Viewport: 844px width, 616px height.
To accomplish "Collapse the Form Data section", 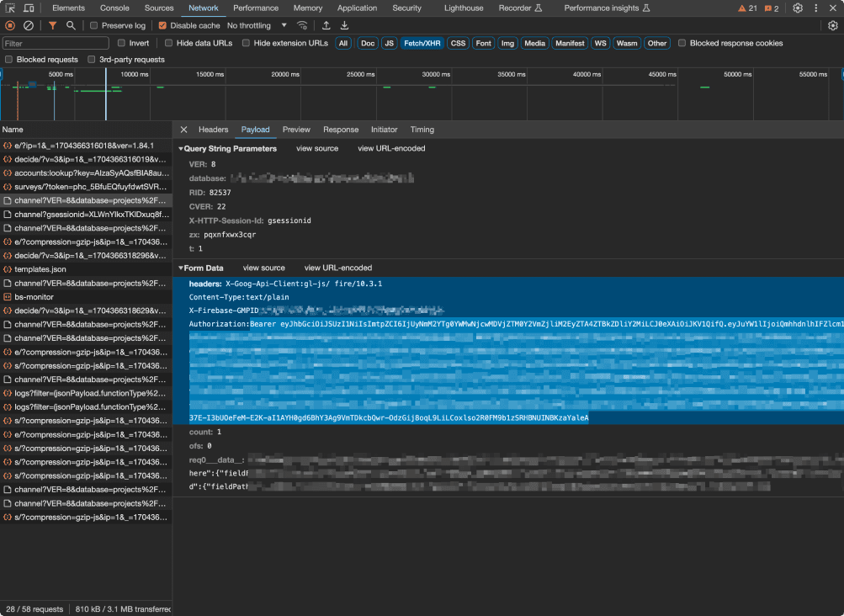I will pos(183,268).
